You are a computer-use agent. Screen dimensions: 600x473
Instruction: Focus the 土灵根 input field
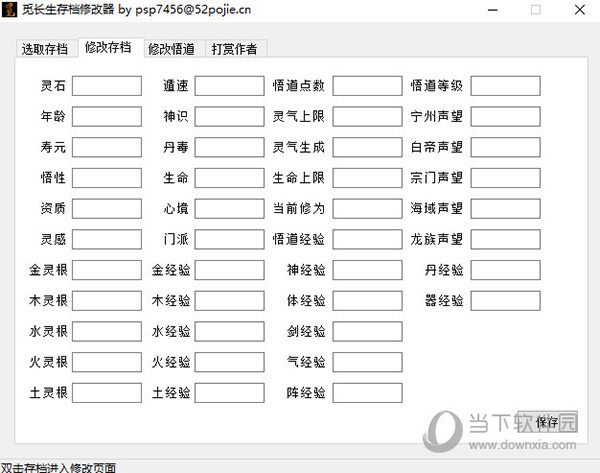(107, 393)
